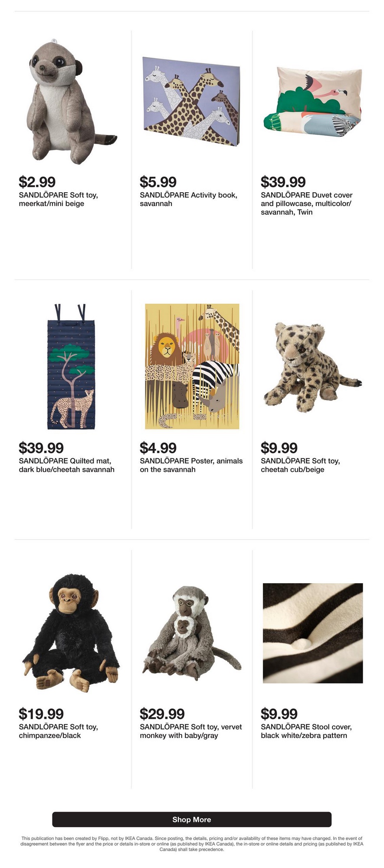Click the $19.99 chimpanzee price

tap(41, 713)
